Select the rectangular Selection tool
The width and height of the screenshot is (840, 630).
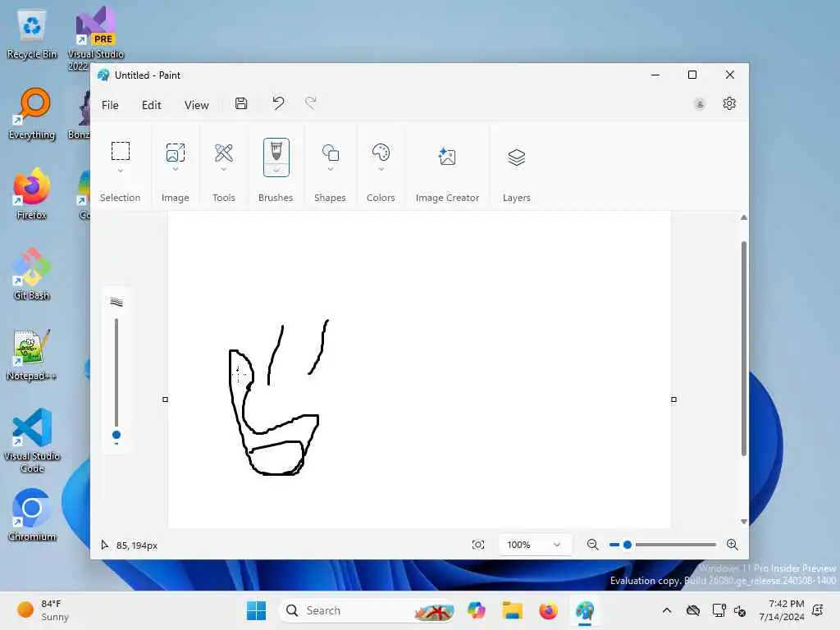121,151
